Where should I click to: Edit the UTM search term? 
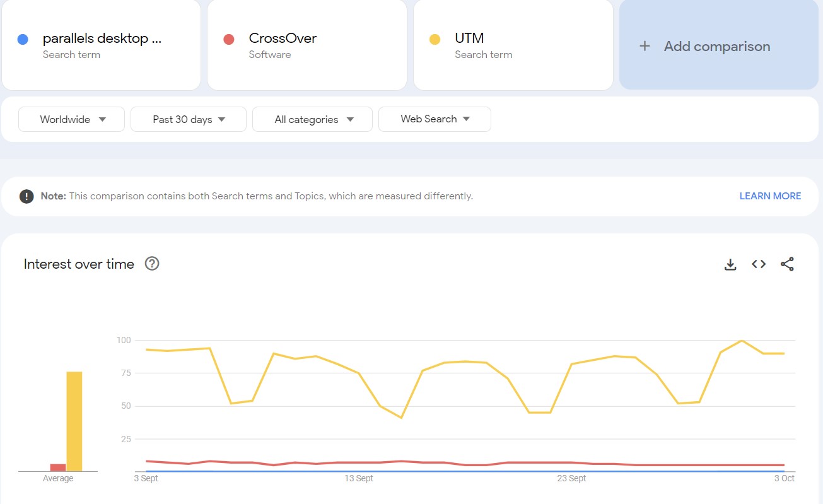(x=513, y=45)
